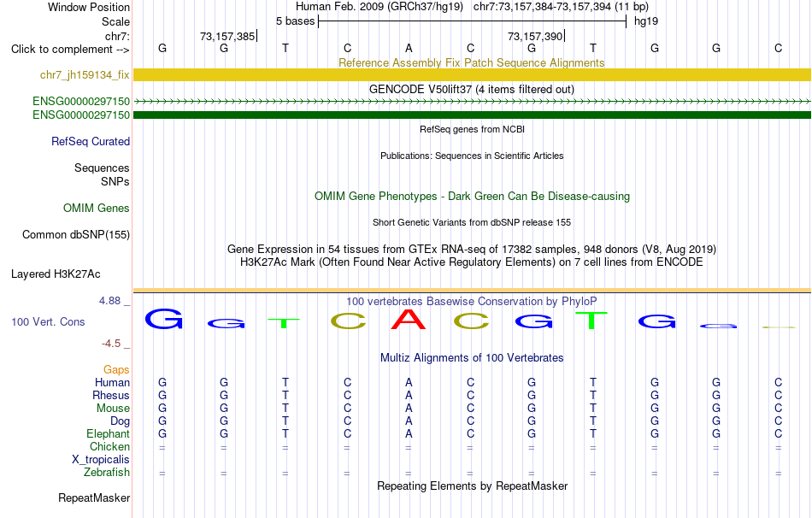Click the OMIM Gene Phenotypes title
This screenshot has height=518, width=812.
pyautogui.click(x=472, y=197)
